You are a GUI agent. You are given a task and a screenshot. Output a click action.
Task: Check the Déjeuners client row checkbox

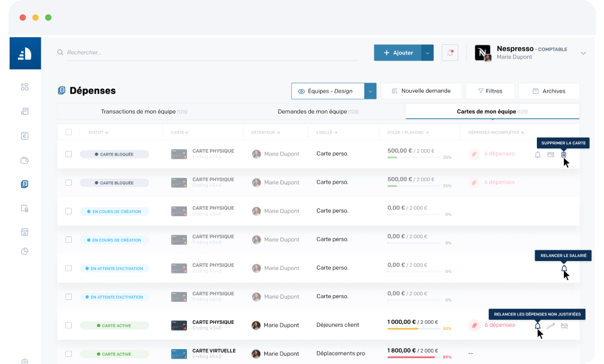point(68,325)
